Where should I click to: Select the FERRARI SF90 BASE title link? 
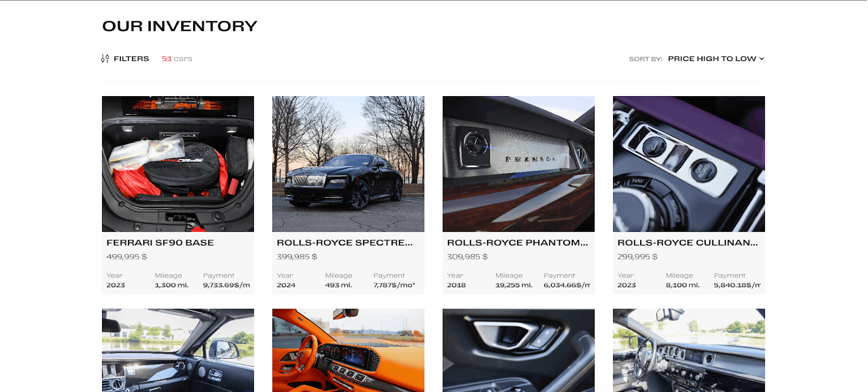tap(160, 243)
